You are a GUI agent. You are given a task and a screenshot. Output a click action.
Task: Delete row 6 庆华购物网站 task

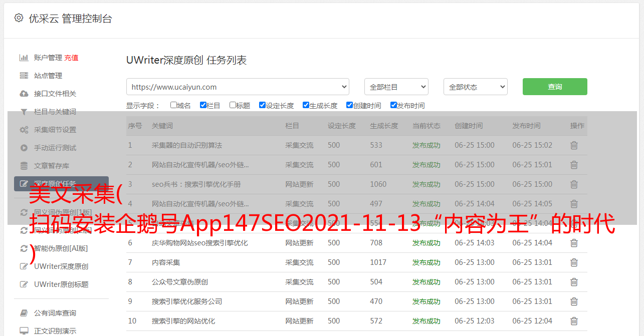(574, 243)
